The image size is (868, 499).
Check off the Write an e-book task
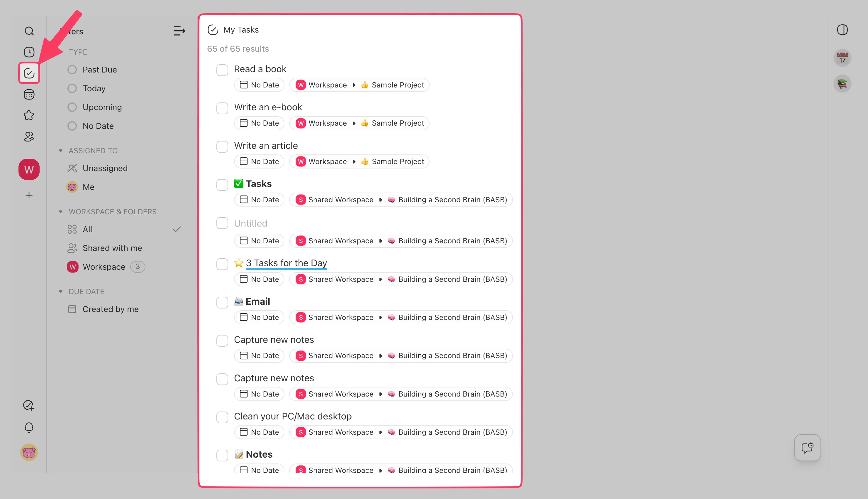pos(222,108)
